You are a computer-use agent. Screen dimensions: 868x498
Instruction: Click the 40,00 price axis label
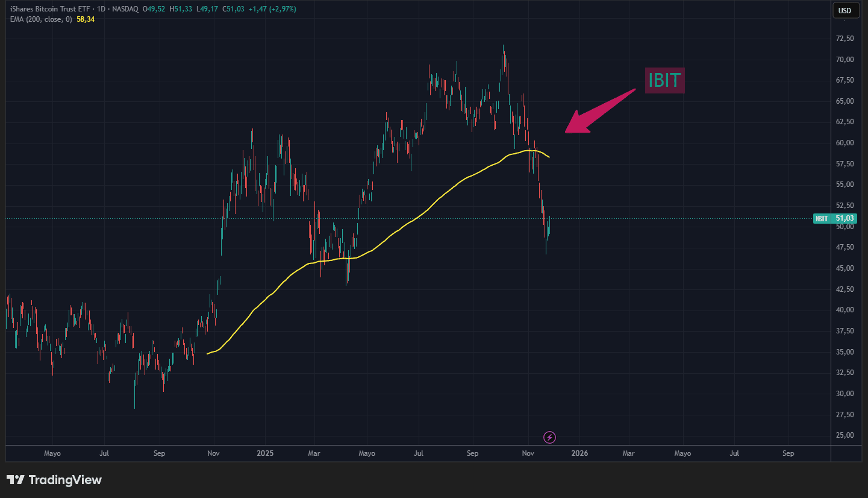click(845, 310)
